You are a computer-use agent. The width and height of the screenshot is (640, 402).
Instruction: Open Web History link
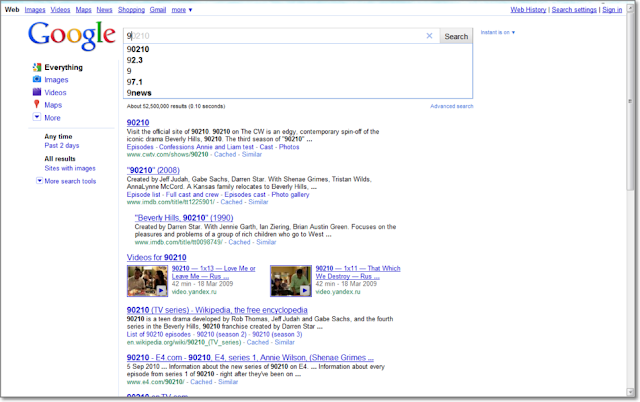click(x=528, y=10)
